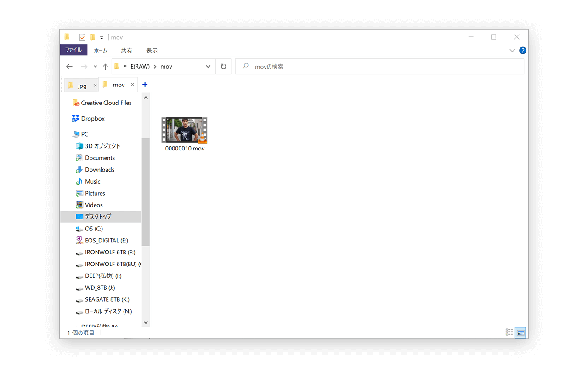The width and height of the screenshot is (588, 368).
Task: Open the ファイル menu tab
Action: pos(73,50)
